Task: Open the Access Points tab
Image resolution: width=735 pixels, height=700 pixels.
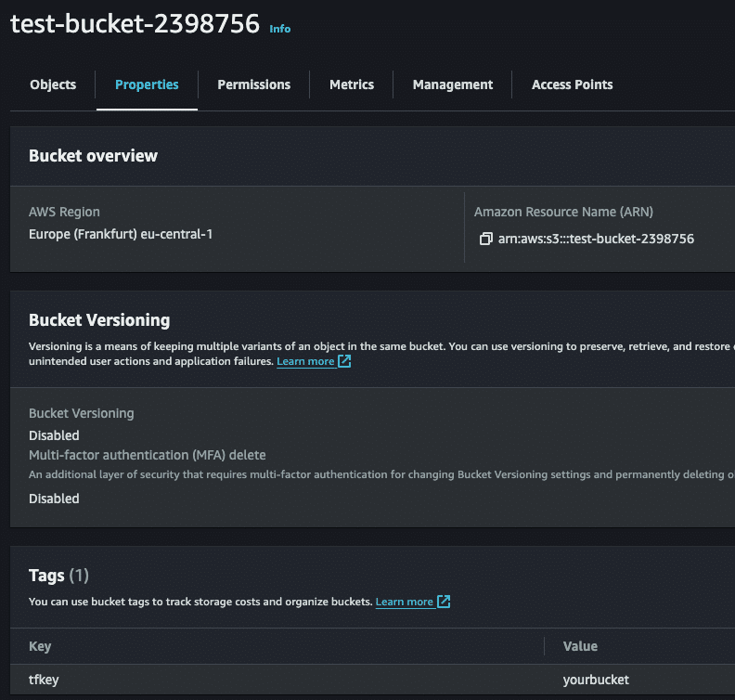Action: [x=572, y=84]
